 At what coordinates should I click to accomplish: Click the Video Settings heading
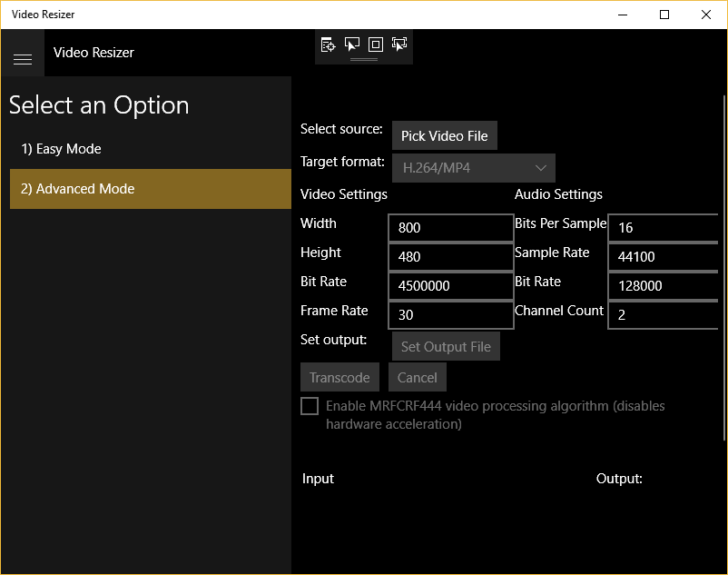(x=343, y=194)
